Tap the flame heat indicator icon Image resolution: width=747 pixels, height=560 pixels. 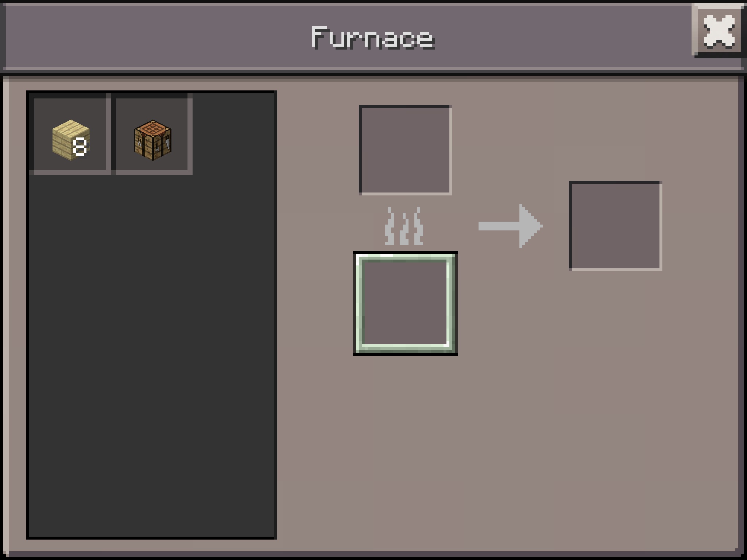pyautogui.click(x=405, y=226)
